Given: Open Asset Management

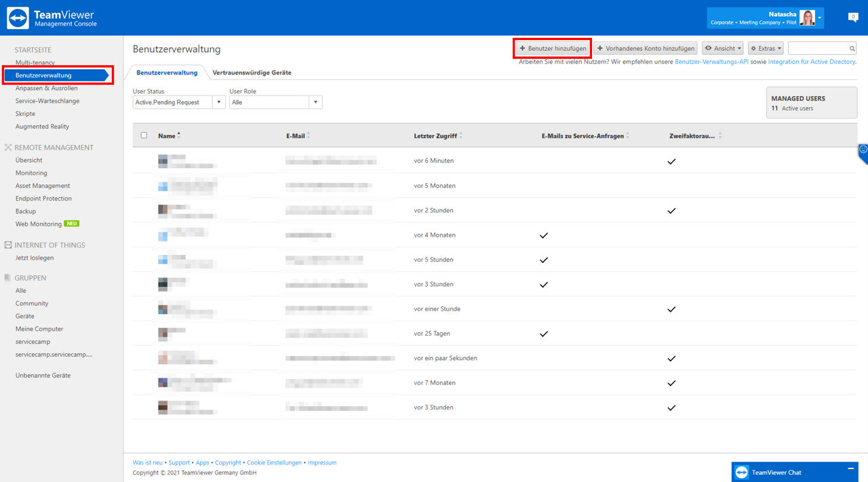Looking at the screenshot, I should point(43,186).
